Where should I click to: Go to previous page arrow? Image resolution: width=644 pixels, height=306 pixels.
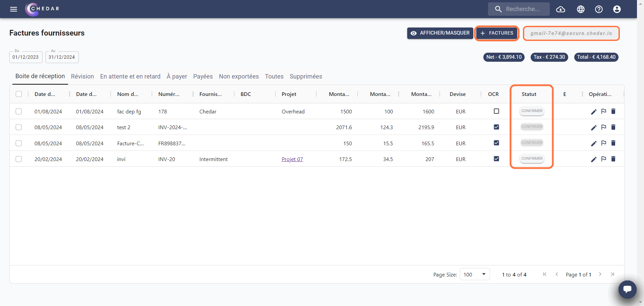[x=557, y=274]
